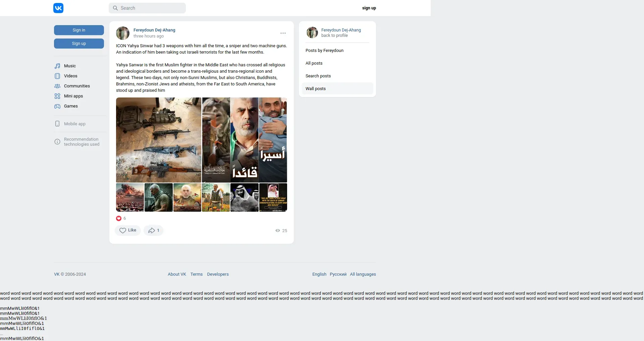The image size is (644, 341).
Task: Click the Music note icon in the sidebar
Action: tap(57, 66)
